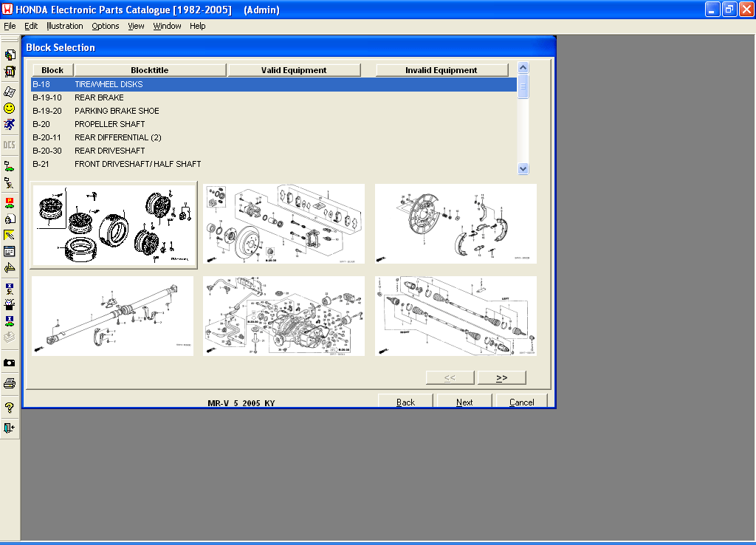Open the File menu

(x=10, y=26)
